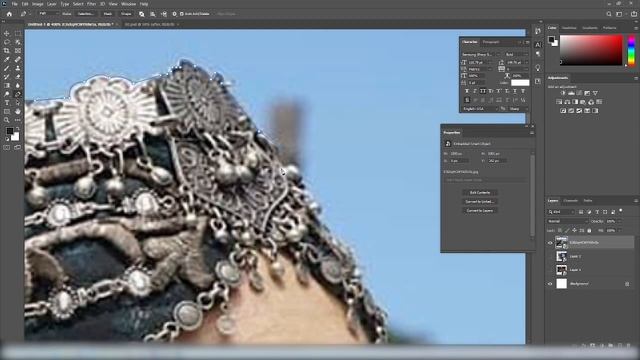Toggle All Caps in Character panel

pyautogui.click(x=483, y=91)
